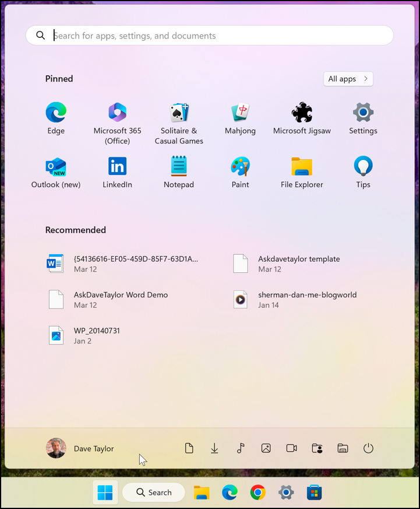Launch Edge from the taskbar
This screenshot has width=420, height=509.
230,493
